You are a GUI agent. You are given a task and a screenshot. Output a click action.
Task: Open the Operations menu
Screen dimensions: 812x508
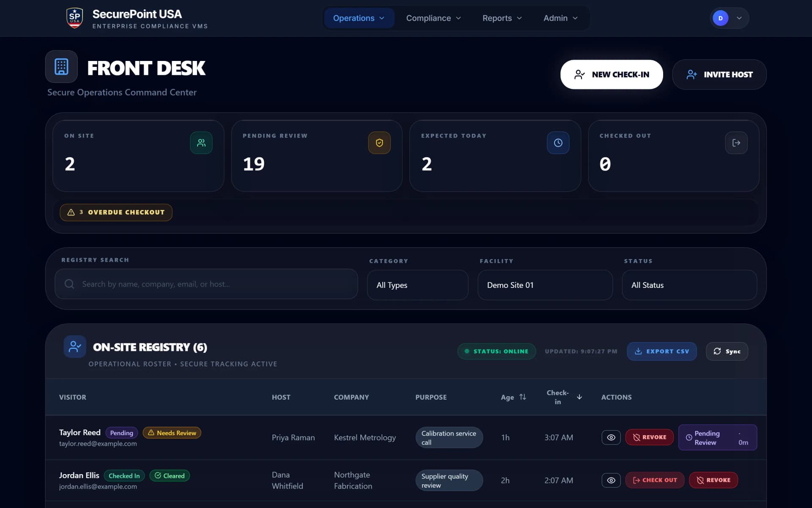point(359,18)
